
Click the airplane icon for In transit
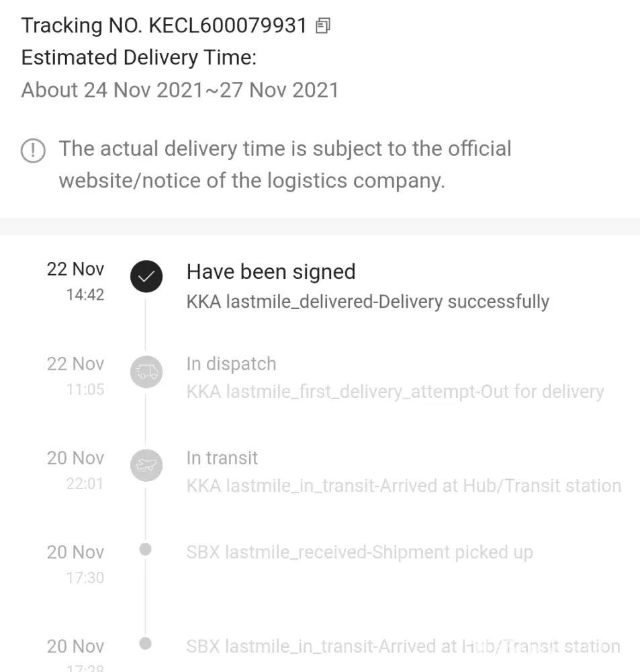[x=146, y=465]
